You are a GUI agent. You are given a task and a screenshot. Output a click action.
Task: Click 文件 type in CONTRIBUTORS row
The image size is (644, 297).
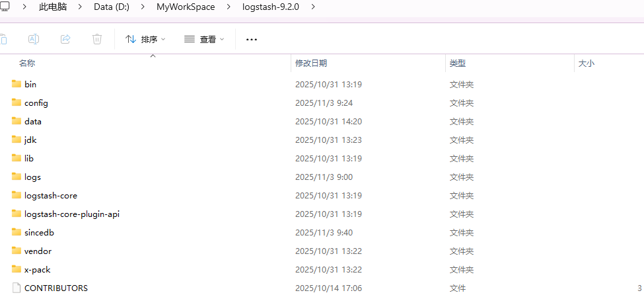click(x=458, y=288)
